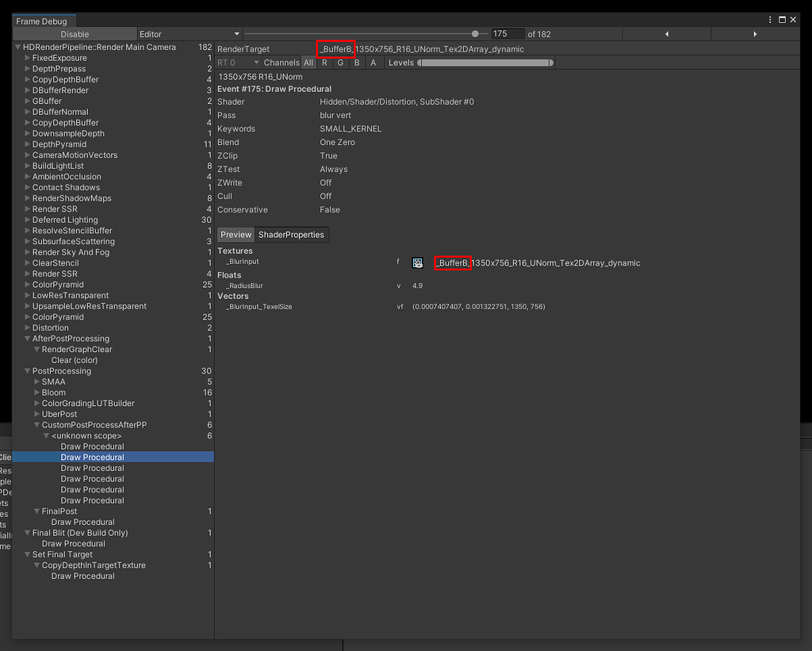Enable only the R channel

click(324, 62)
